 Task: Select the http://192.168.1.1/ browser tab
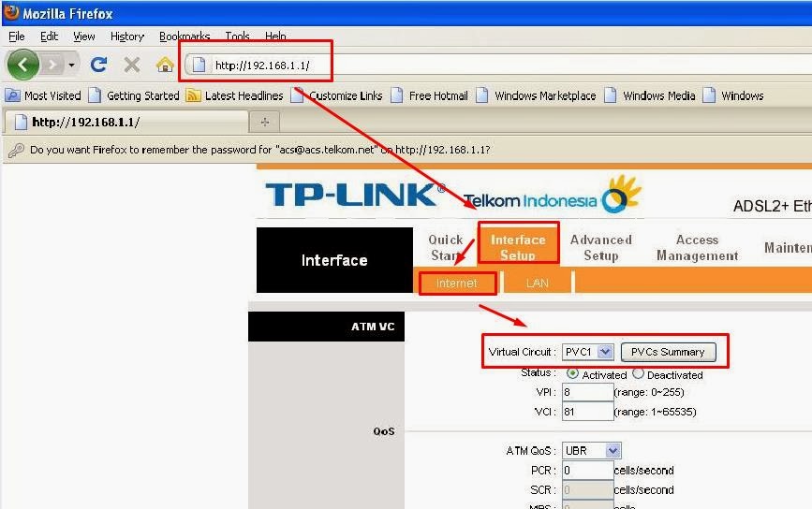(125, 122)
